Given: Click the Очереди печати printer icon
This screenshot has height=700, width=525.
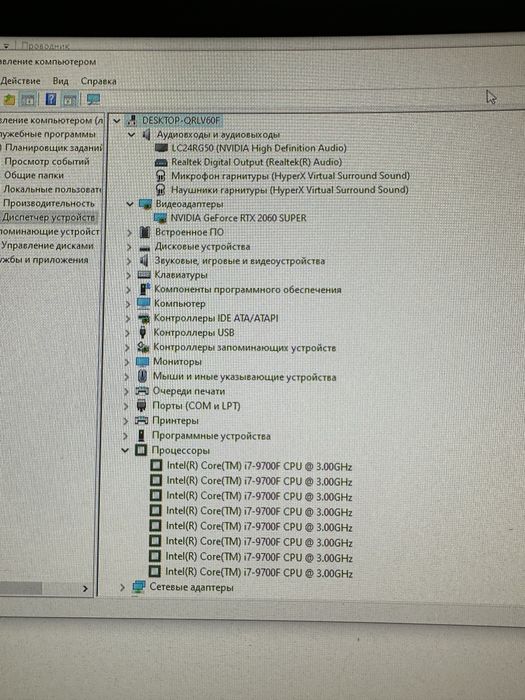Looking at the screenshot, I should [142, 391].
